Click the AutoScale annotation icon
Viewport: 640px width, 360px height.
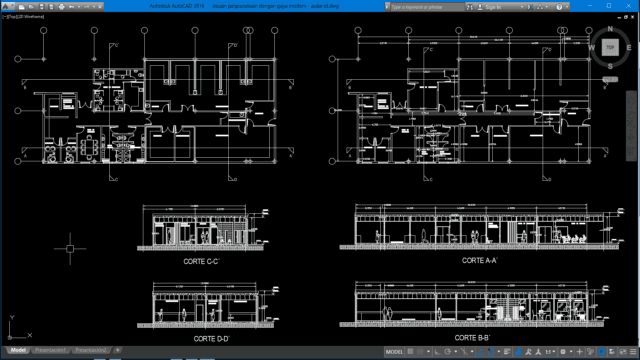tap(529, 351)
